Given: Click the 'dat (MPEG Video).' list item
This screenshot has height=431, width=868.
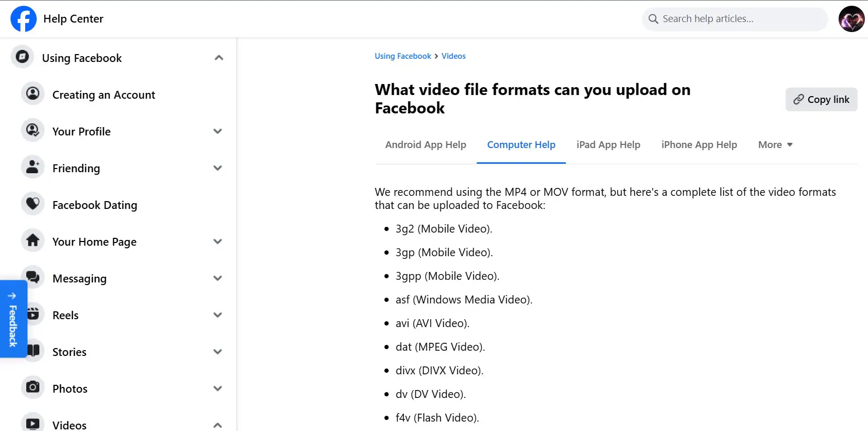Looking at the screenshot, I should 441,347.
